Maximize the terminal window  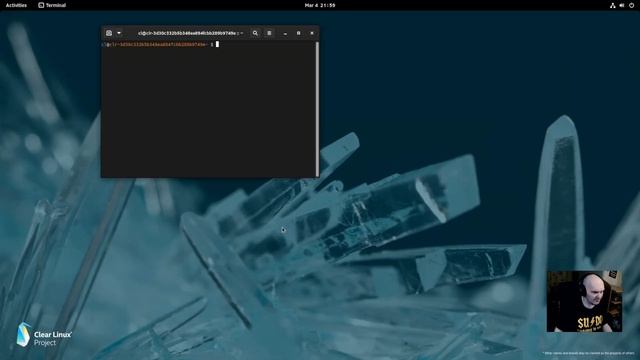pos(298,33)
